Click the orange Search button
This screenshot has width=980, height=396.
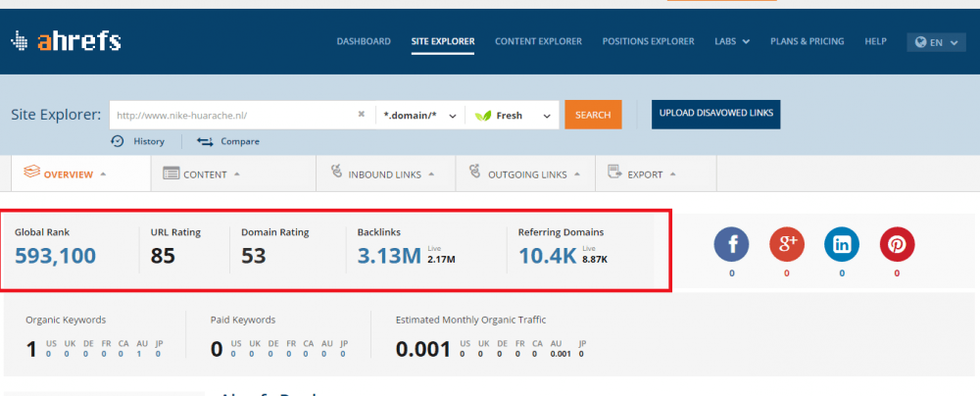pyautogui.click(x=593, y=115)
